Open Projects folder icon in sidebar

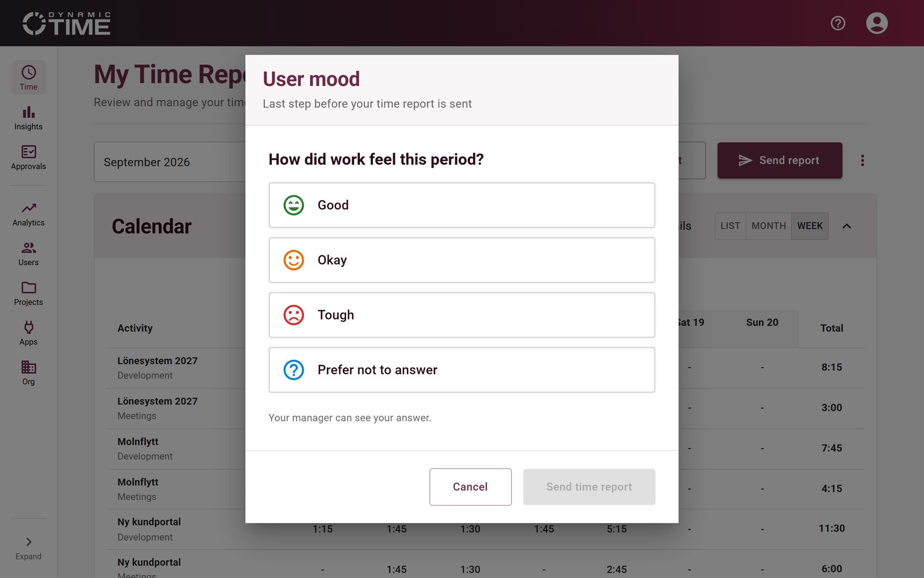[28, 288]
